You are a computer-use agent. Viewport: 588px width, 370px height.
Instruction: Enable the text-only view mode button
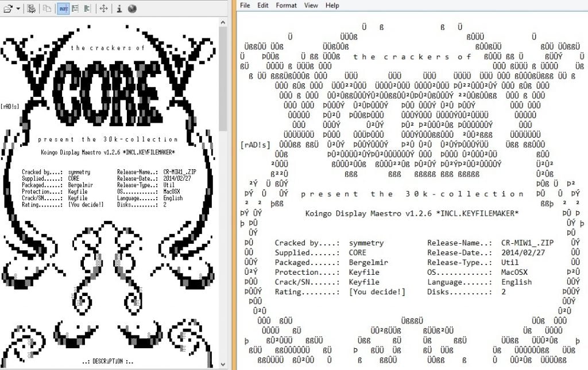[x=87, y=9]
